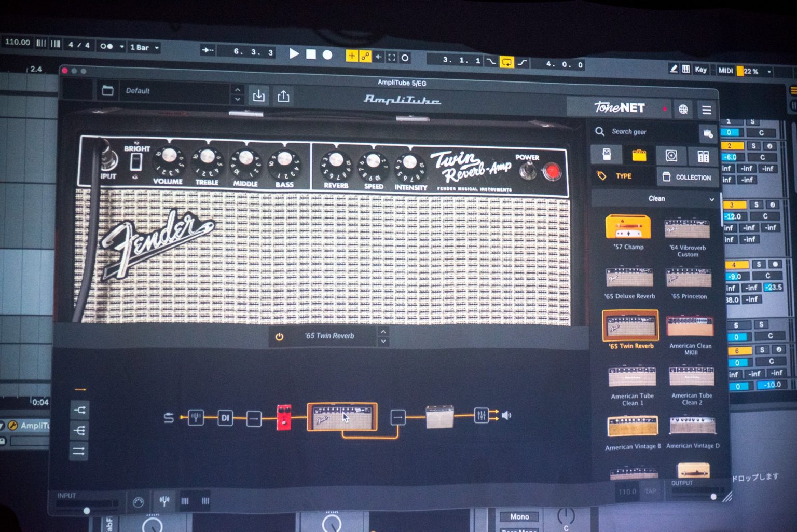Select the cabinet block in signal chain
Viewport: 797px width, 532px height.
point(439,417)
